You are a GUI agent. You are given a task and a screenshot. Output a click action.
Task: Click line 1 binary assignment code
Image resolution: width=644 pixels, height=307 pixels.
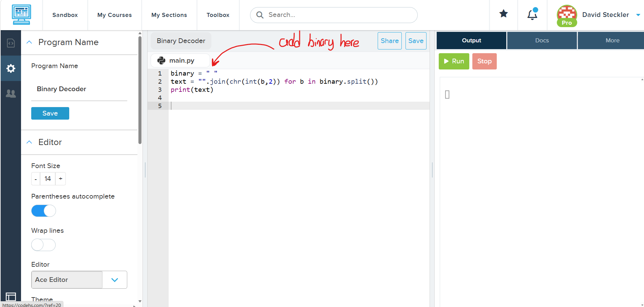[194, 73]
